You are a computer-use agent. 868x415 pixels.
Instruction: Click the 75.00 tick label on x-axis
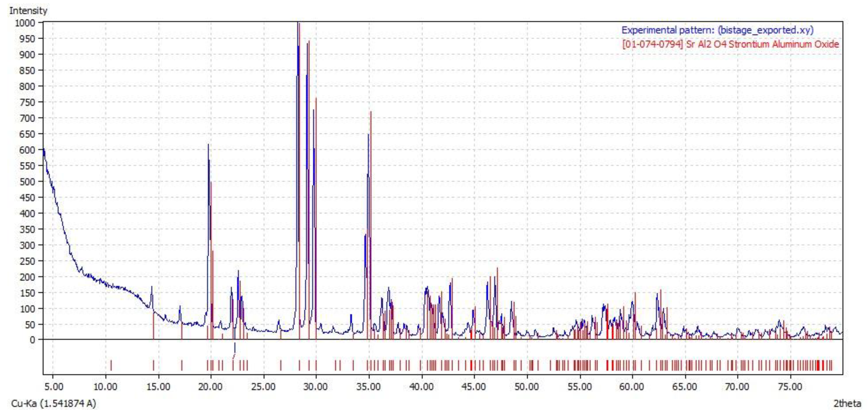pyautogui.click(x=790, y=387)
